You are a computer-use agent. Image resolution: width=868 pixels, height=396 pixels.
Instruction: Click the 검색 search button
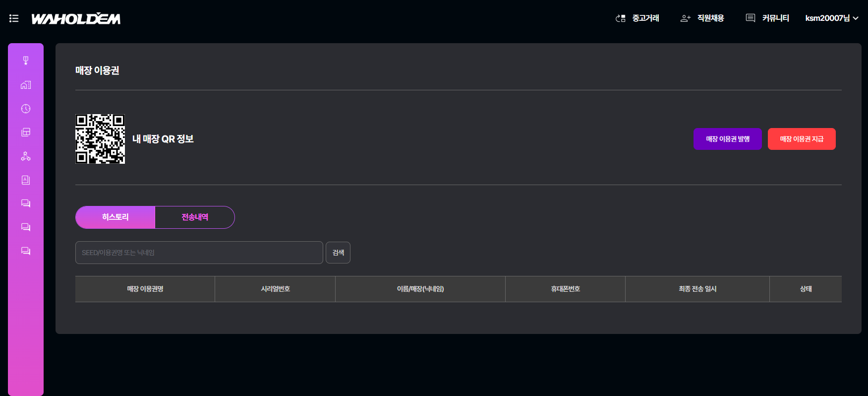pos(338,253)
